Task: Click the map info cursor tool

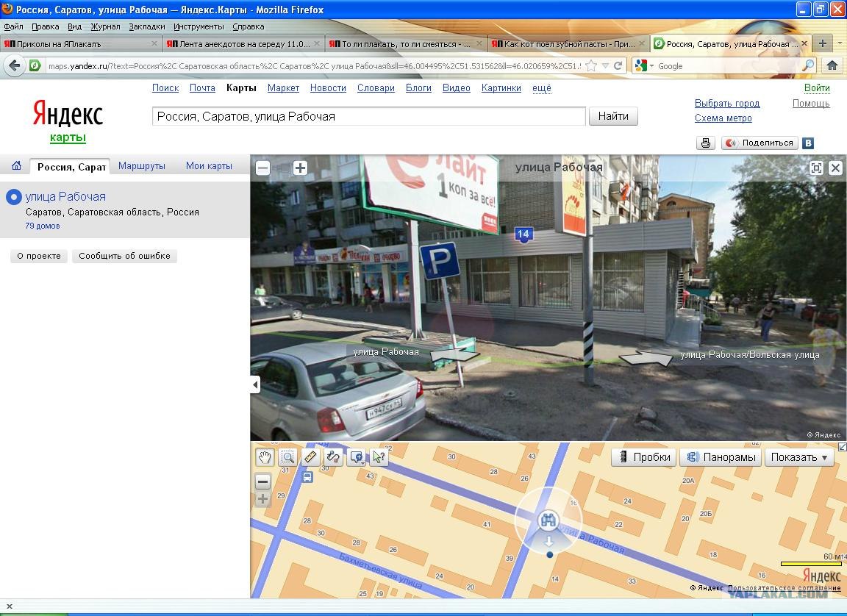Action: click(379, 457)
